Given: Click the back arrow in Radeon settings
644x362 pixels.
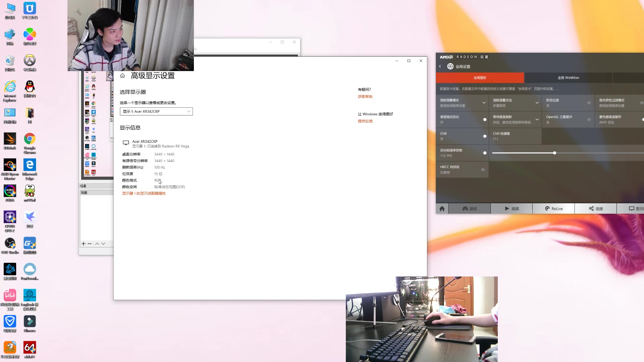Looking at the screenshot, I should pos(440,66).
